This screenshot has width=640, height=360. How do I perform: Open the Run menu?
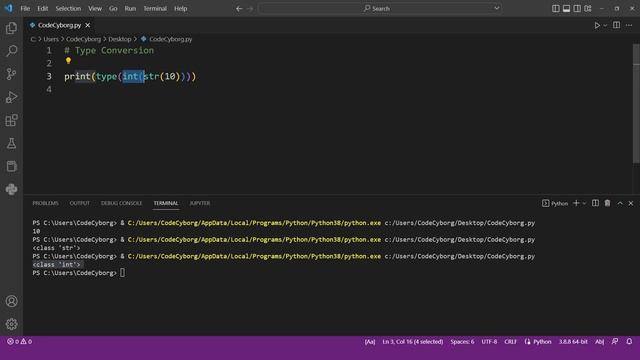[x=130, y=9]
